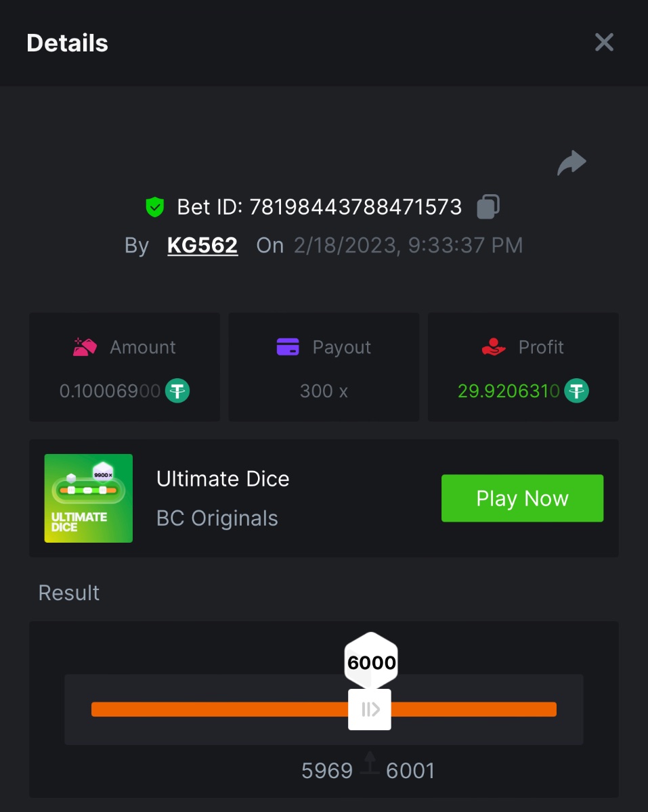Click the purple Payout card icon
The image size is (648, 812).
pos(288,347)
